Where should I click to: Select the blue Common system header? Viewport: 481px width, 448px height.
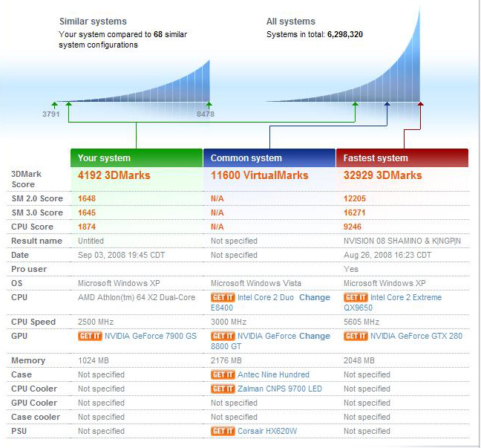(x=269, y=158)
